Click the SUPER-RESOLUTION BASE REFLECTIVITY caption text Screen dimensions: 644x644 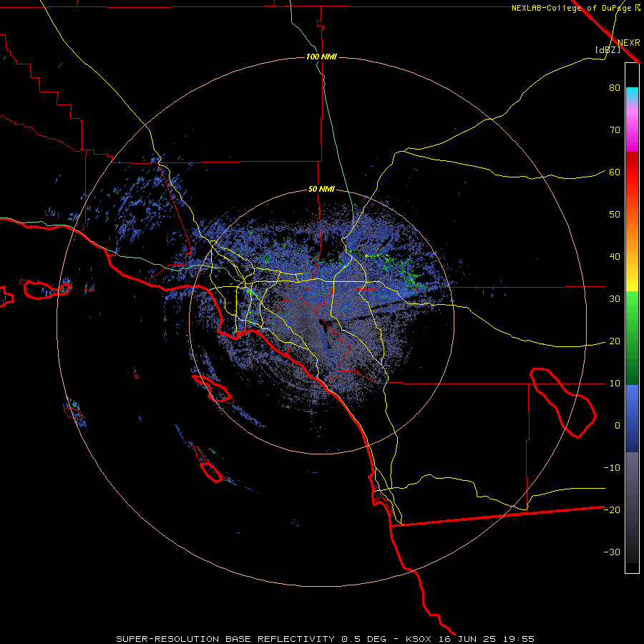(225, 639)
